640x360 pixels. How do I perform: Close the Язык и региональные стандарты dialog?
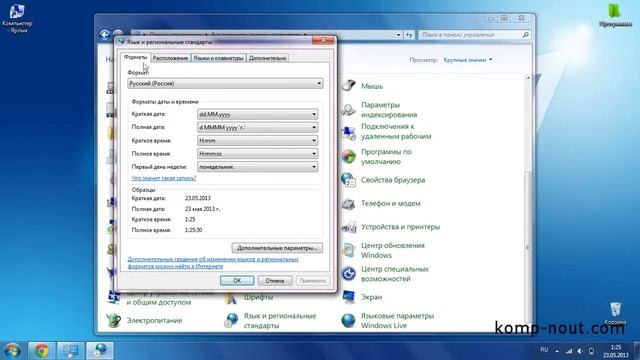point(323,40)
